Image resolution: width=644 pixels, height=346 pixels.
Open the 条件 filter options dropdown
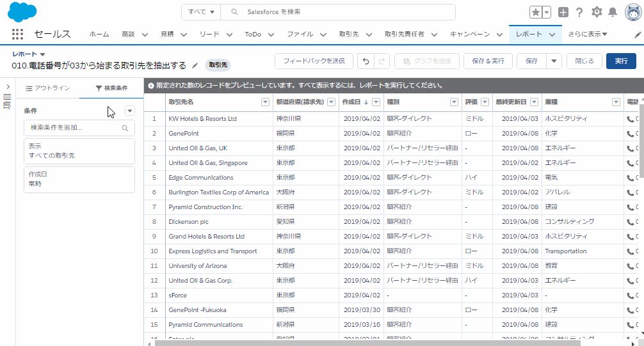[x=130, y=111]
